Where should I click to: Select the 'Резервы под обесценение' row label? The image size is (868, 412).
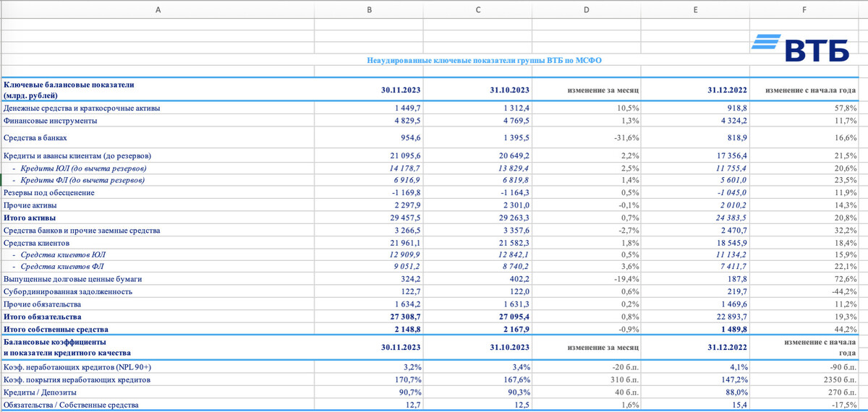click(x=49, y=193)
